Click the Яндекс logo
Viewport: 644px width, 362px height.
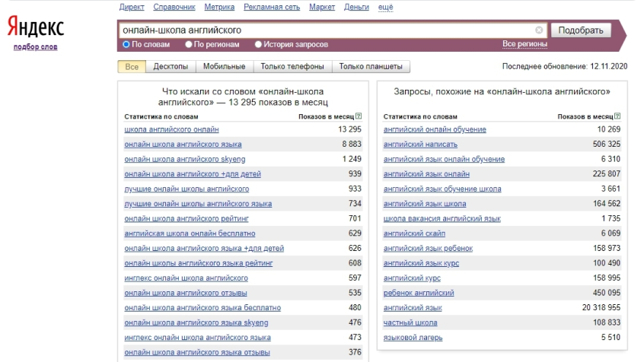[36, 27]
